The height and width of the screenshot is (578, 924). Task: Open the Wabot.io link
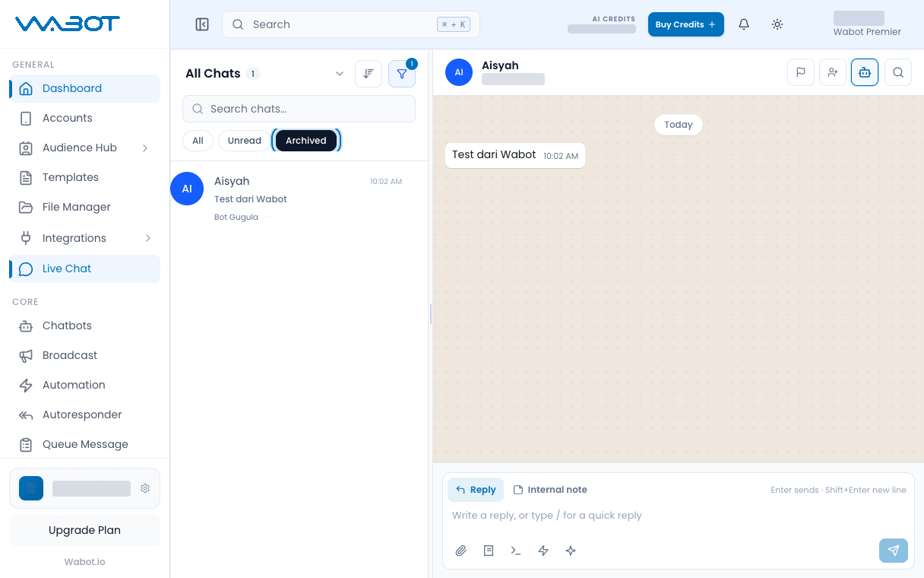(84, 562)
